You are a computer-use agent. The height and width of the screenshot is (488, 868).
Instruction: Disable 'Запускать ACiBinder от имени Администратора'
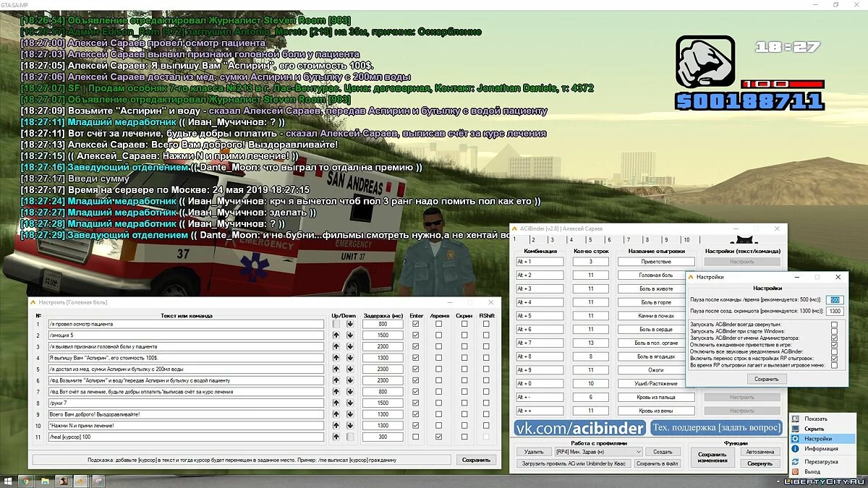(x=835, y=338)
